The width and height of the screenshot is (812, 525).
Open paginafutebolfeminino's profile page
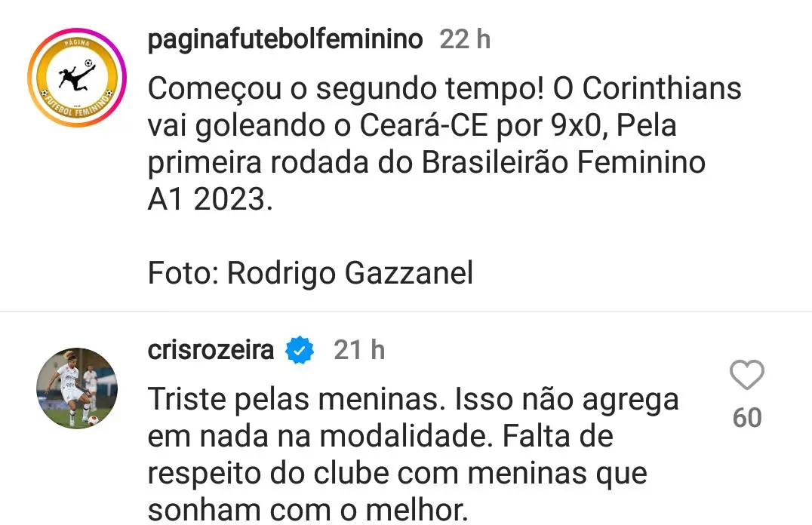point(285,39)
